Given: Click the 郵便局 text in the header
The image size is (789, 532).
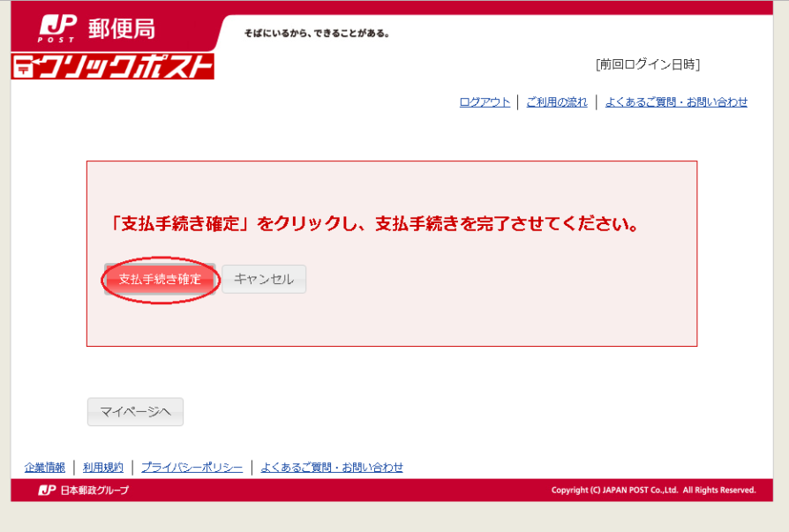Looking at the screenshot, I should click(x=121, y=29).
